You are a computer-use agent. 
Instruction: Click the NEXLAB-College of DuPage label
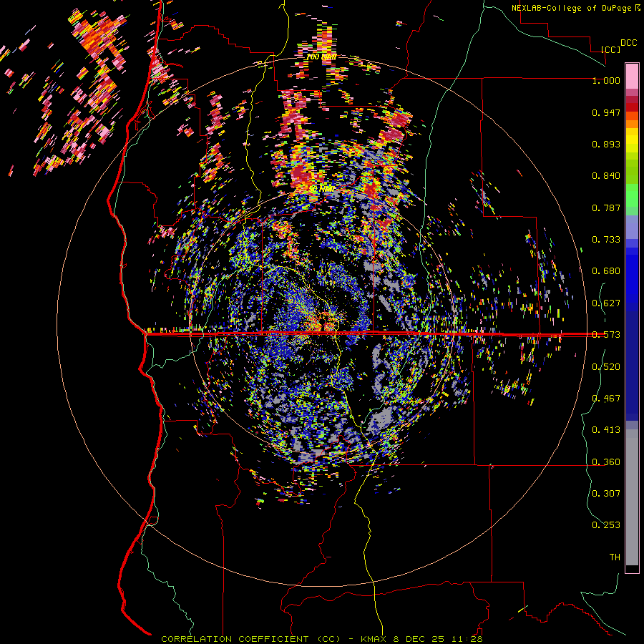tap(572, 8)
